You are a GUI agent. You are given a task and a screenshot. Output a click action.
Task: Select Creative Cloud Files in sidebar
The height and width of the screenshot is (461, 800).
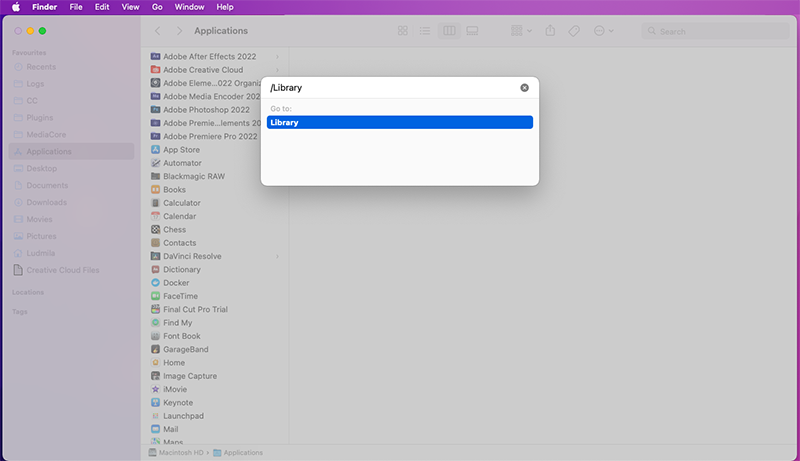[x=71, y=270]
